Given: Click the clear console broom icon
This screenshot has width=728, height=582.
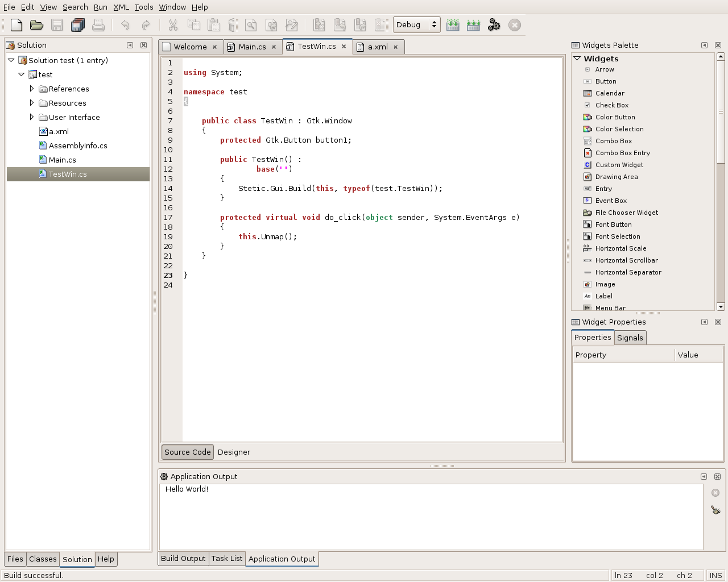Looking at the screenshot, I should [715, 510].
